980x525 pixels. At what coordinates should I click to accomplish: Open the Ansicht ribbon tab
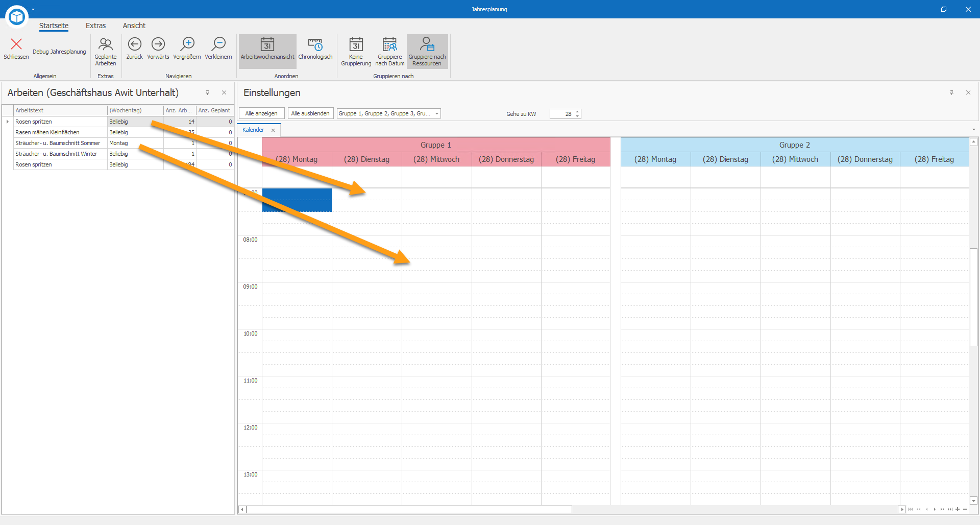pos(134,26)
